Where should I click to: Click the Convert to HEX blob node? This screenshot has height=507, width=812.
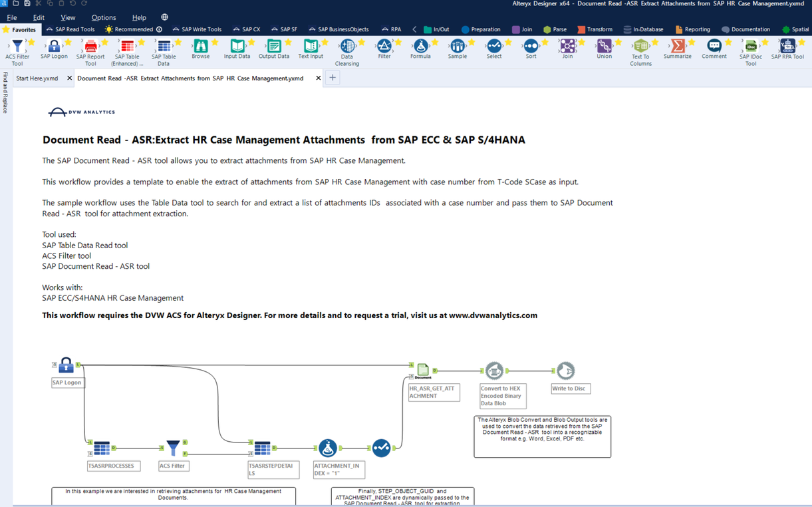[494, 371]
